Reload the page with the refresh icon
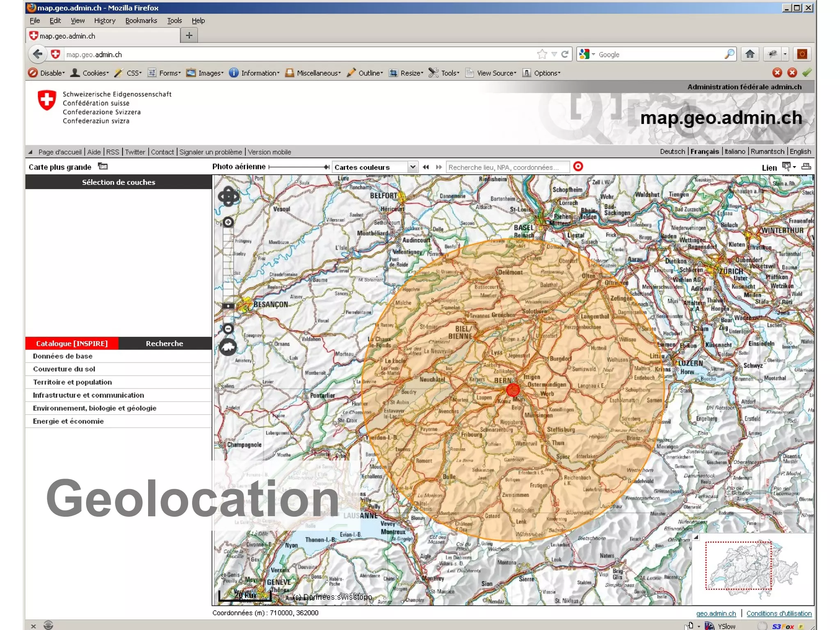 coord(565,54)
